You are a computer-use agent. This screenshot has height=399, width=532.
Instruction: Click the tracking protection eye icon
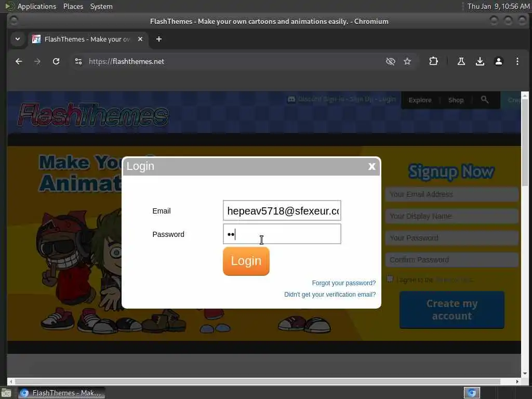point(391,61)
